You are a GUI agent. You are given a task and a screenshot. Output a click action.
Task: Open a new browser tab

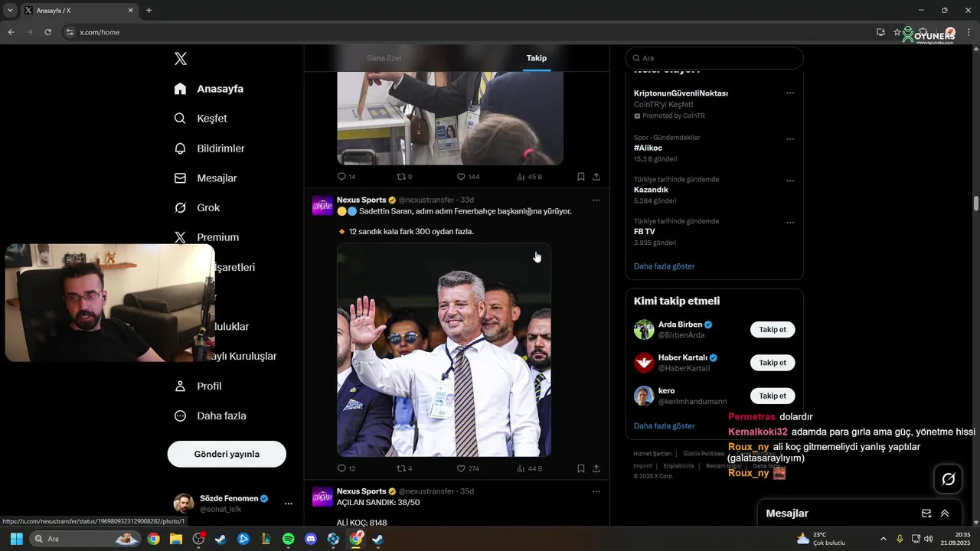149,11
